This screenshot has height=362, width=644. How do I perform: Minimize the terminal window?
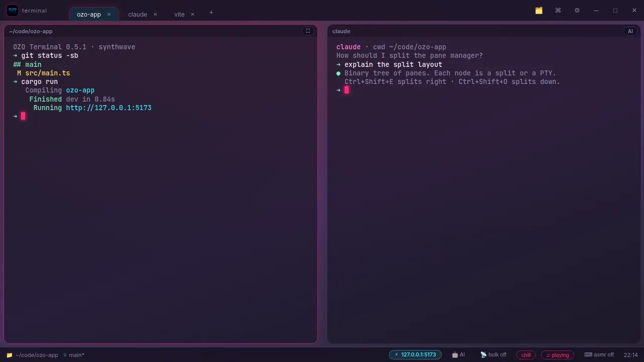click(x=596, y=11)
